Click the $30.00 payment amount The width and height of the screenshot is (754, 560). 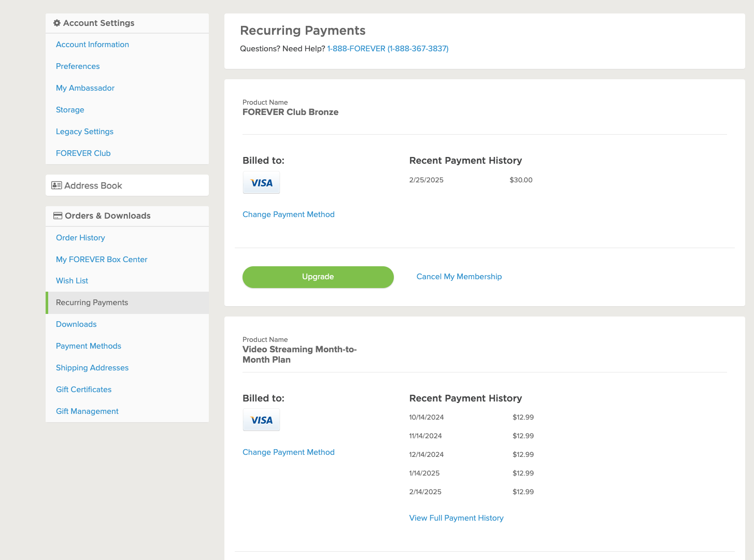point(521,180)
